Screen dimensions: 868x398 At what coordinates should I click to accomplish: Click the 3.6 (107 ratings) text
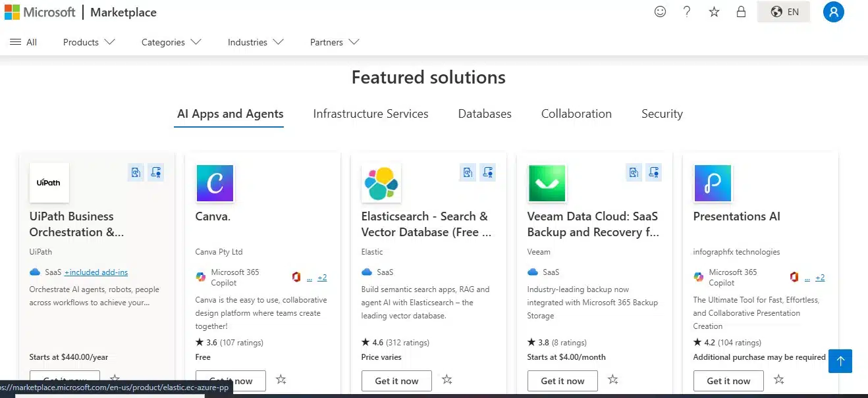click(x=229, y=342)
